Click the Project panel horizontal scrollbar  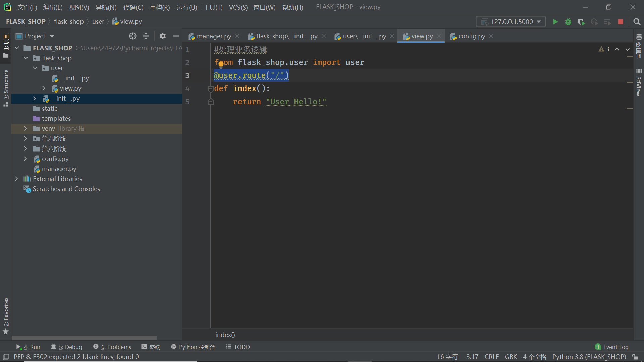click(84, 338)
